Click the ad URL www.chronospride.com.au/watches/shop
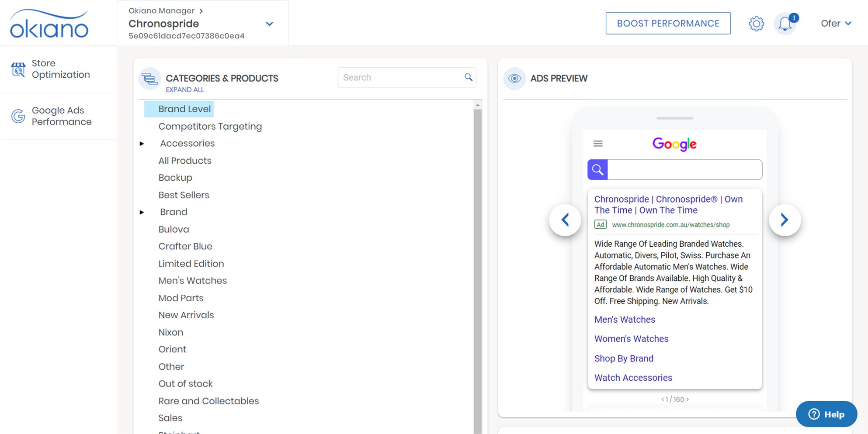 click(x=671, y=225)
